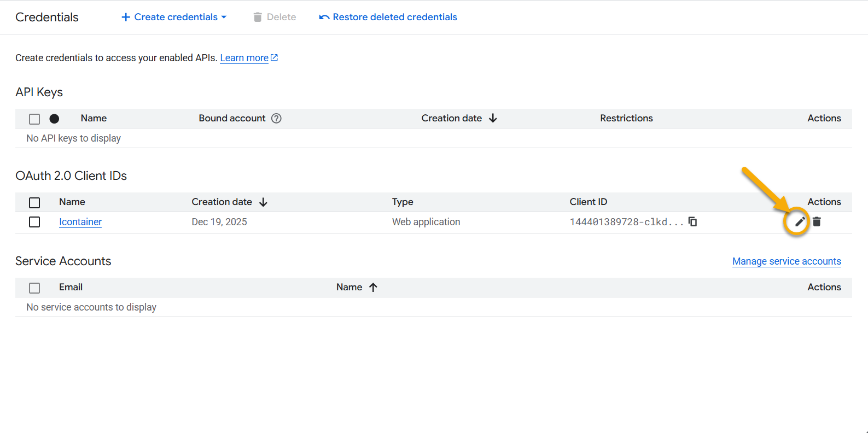868x433 pixels.
Task: Click the OAuth 2.0 Client IDs heading
Action: tap(71, 175)
